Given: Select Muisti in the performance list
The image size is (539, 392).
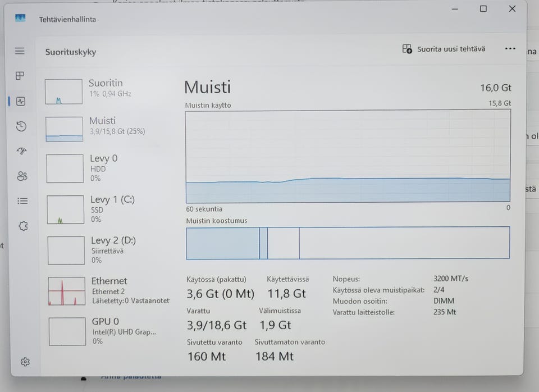Looking at the screenshot, I should coord(108,129).
